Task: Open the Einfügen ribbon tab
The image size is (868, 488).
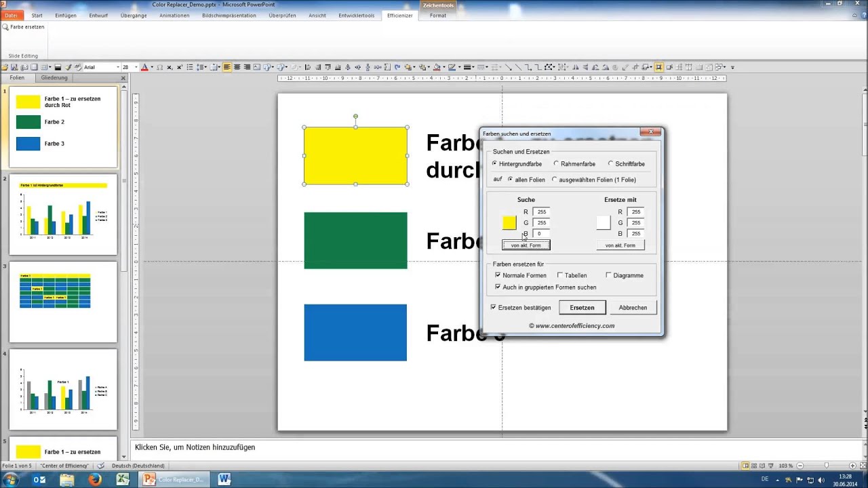Action: pyautogui.click(x=66, y=15)
